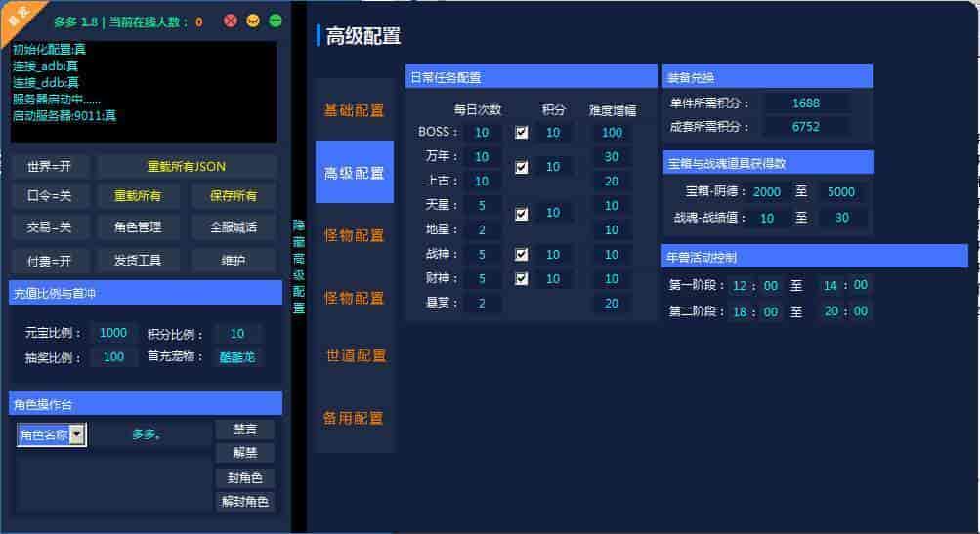
Task: Click the 地星 每日次数 field showing 2
Action: click(482, 229)
